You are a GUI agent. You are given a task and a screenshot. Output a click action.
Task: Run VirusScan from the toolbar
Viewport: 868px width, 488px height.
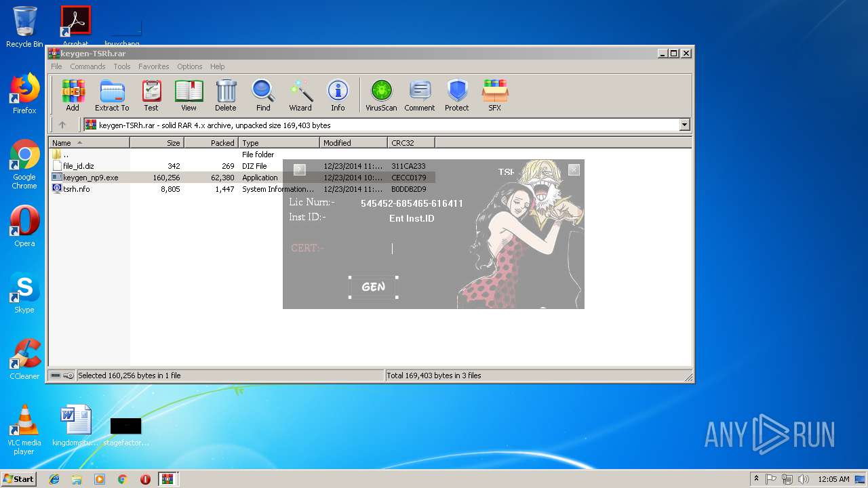coord(381,95)
